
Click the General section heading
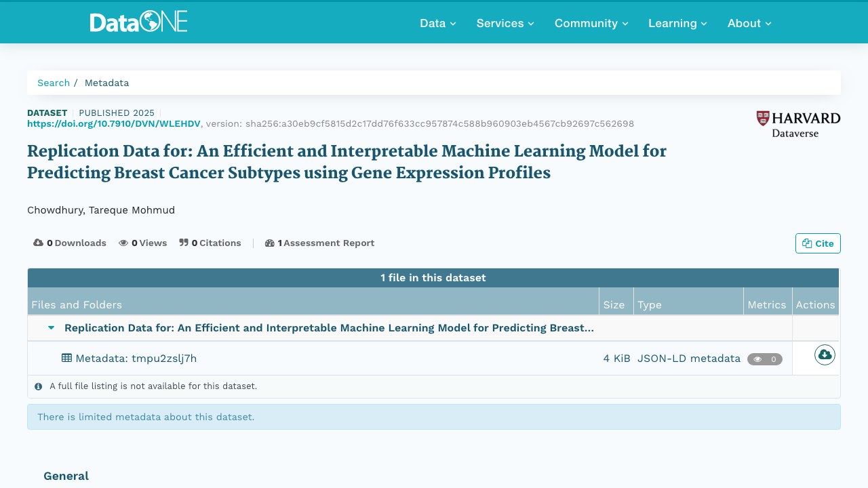coord(66,476)
